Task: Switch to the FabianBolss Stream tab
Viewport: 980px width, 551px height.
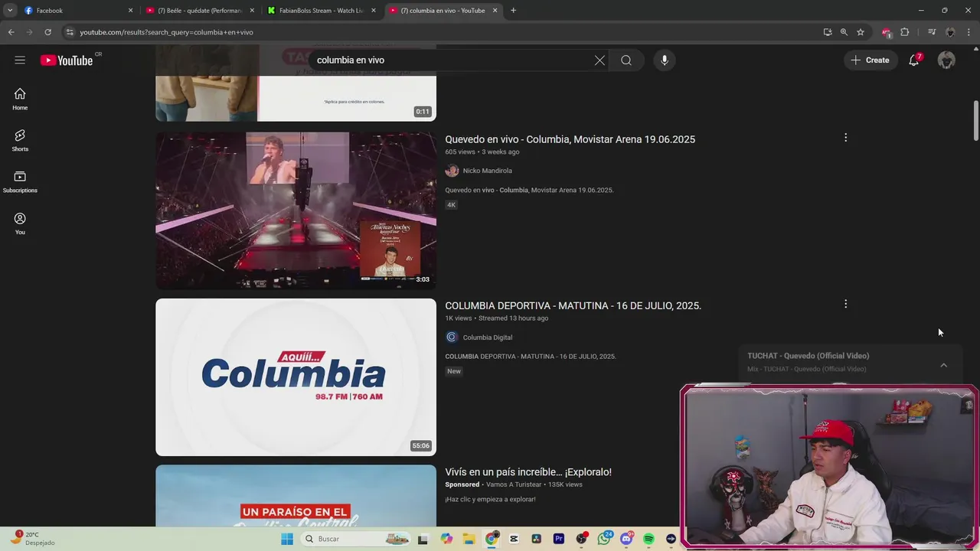Action: 322,11
